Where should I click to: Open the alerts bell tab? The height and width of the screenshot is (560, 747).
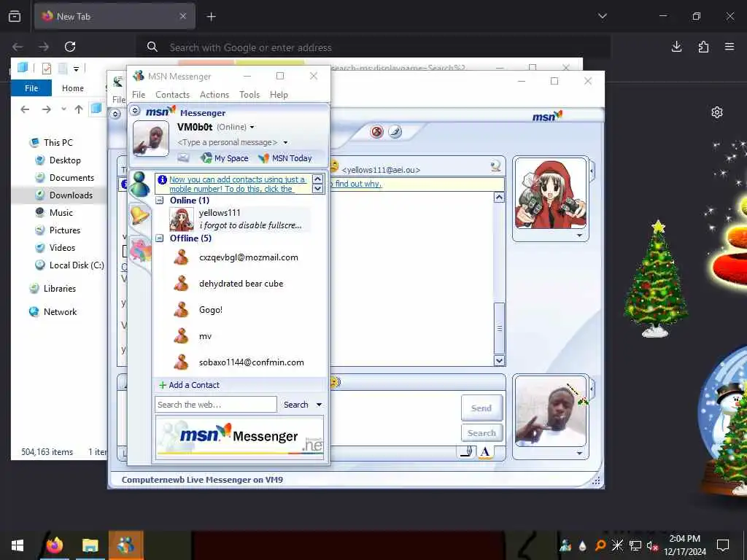(x=139, y=216)
